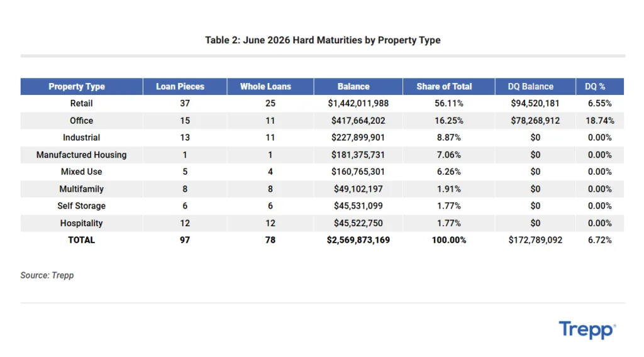
Task: Click the Balance column header
Action: (353, 87)
